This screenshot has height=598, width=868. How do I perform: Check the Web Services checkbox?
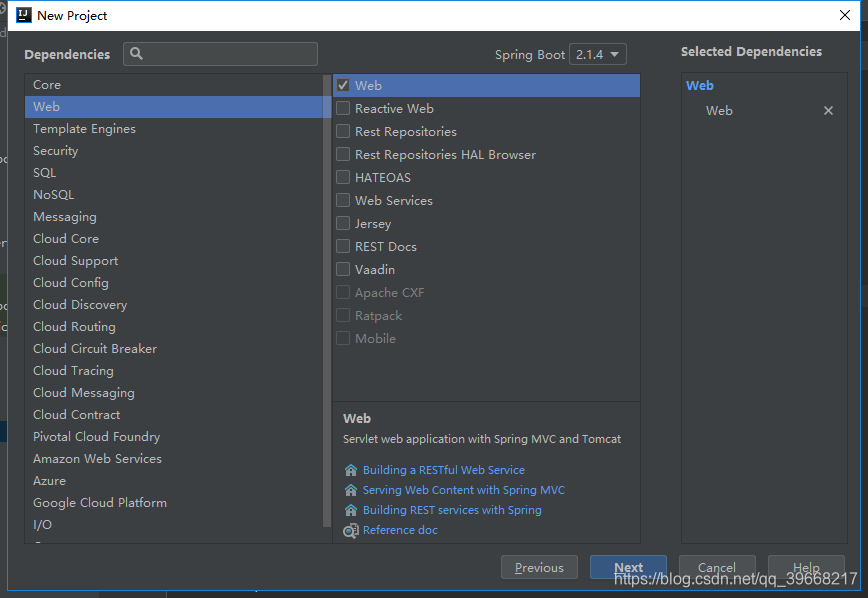(343, 200)
